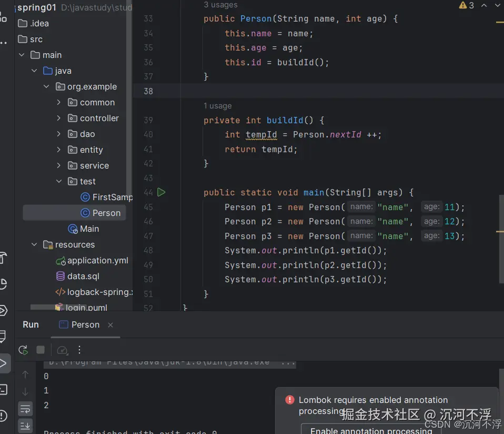Click the Run tool window label
This screenshot has height=434, width=504.
[31, 324]
